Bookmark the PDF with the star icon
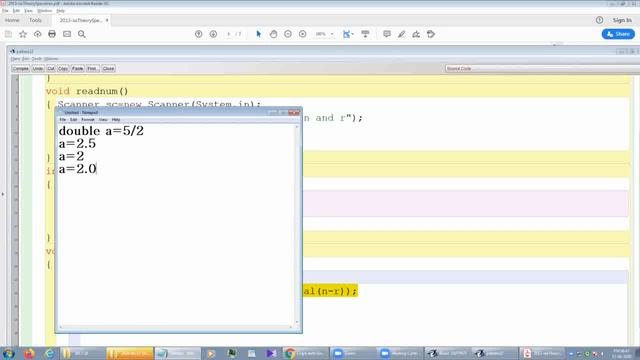640x360 pixels. click(23, 34)
